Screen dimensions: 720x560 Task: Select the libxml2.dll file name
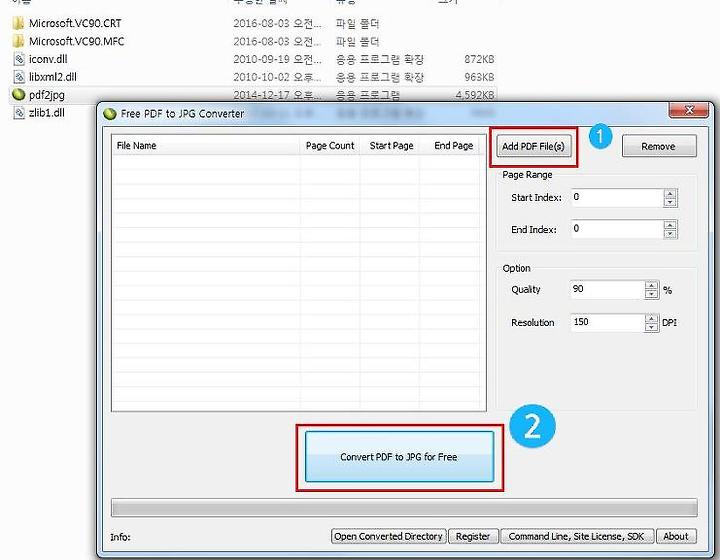coord(53,77)
